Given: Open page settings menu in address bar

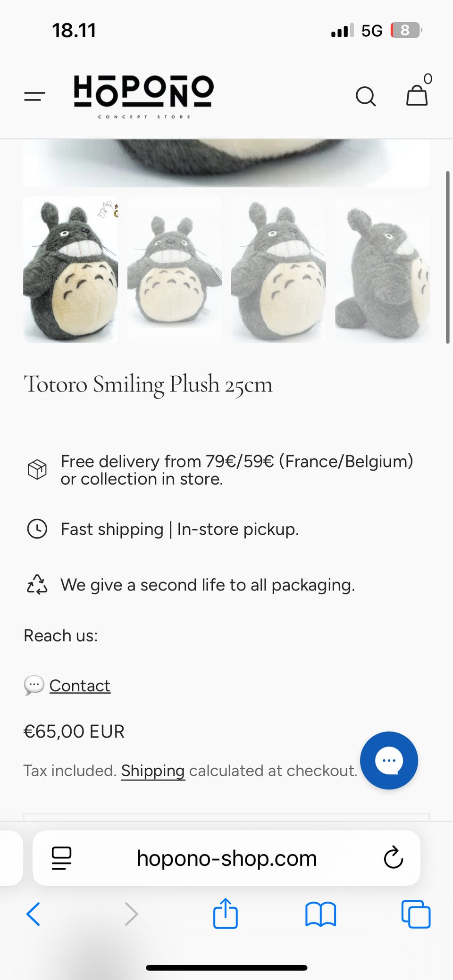Looking at the screenshot, I should 61,858.
